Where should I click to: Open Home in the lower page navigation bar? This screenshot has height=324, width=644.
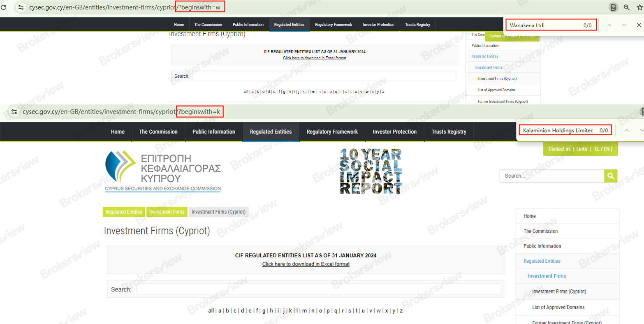pos(118,132)
